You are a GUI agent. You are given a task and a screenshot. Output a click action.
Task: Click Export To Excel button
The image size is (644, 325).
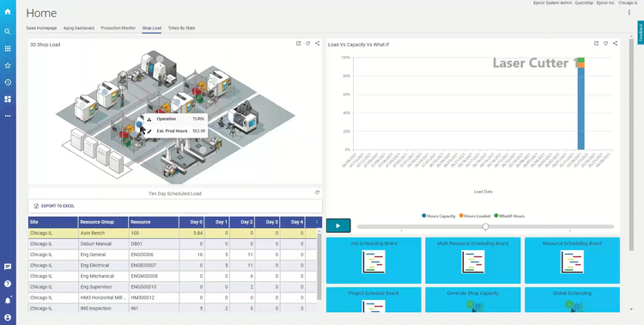[54, 206]
